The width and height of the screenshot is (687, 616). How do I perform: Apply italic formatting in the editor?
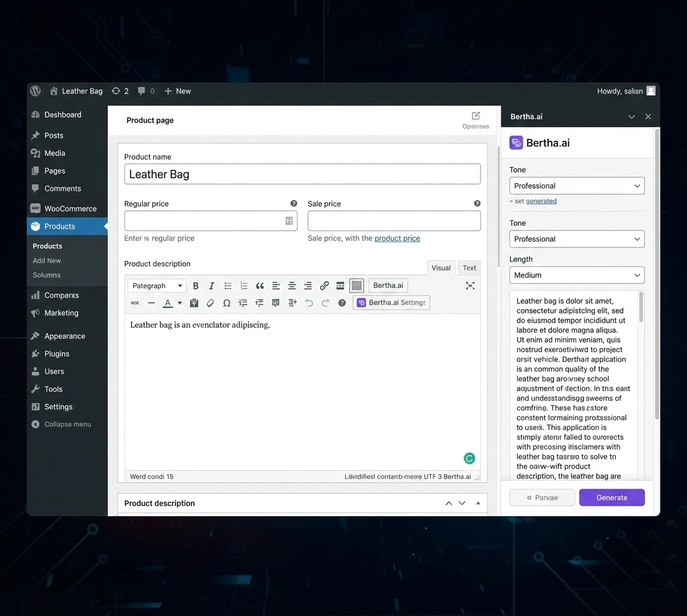point(212,286)
